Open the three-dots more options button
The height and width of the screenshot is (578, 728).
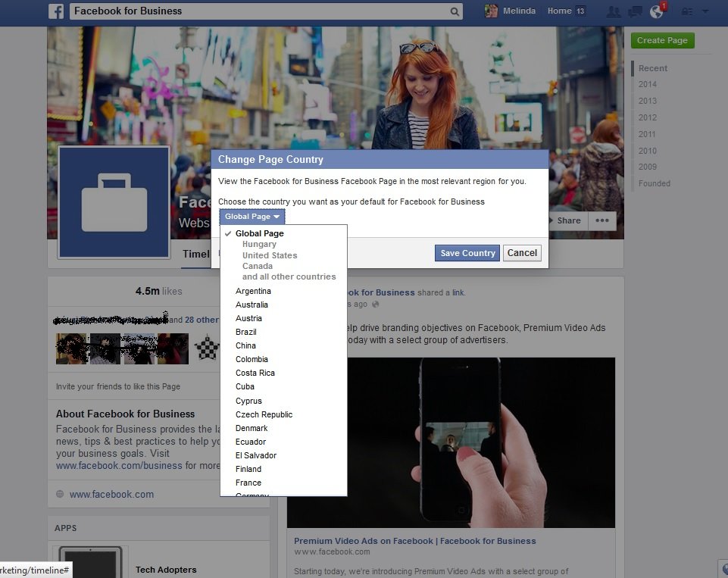click(602, 220)
